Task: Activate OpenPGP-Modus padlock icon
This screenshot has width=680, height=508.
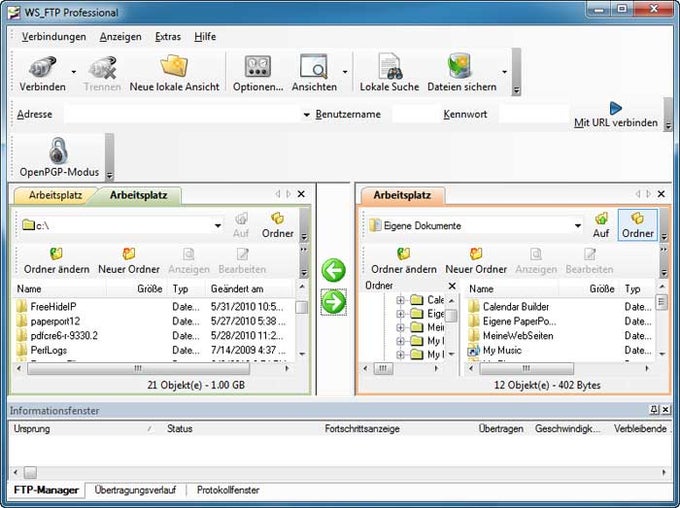Action: coord(59,151)
